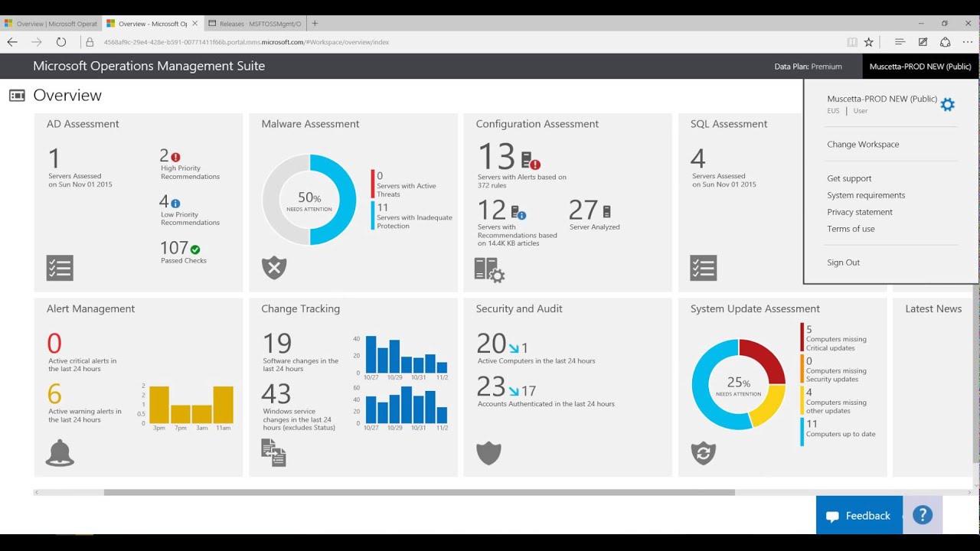Viewport: 980px width, 551px height.
Task: Open the System Update Assessment tile title
Action: [755, 309]
